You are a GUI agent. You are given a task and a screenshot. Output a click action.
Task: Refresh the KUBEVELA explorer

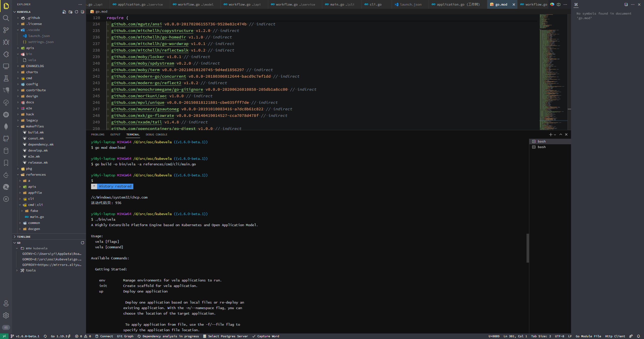coord(76,12)
